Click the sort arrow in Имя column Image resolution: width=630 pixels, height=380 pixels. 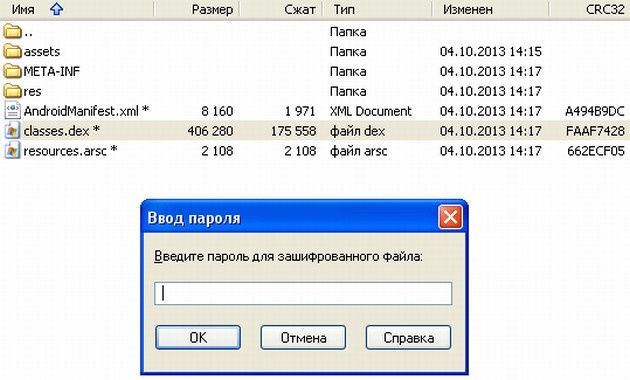[56, 9]
